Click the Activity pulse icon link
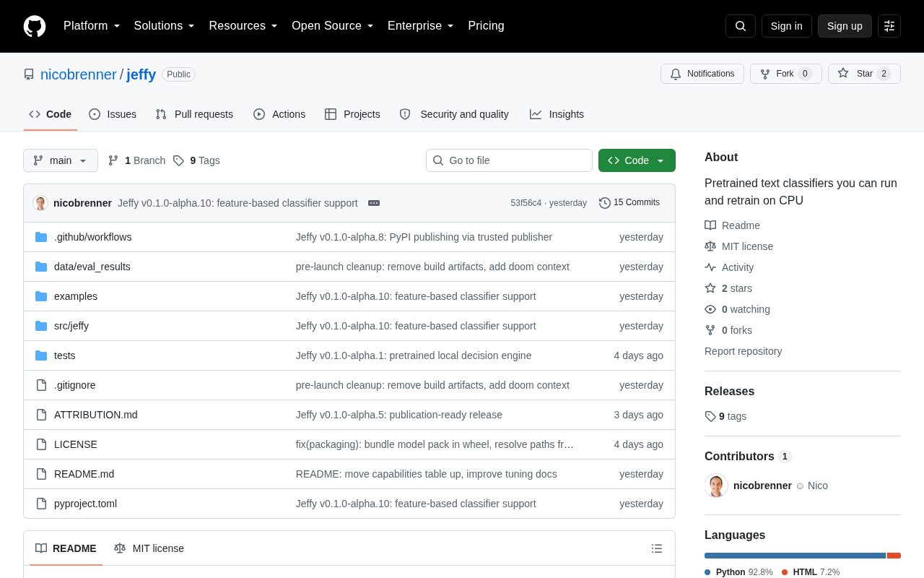The height and width of the screenshot is (578, 924). click(x=710, y=267)
